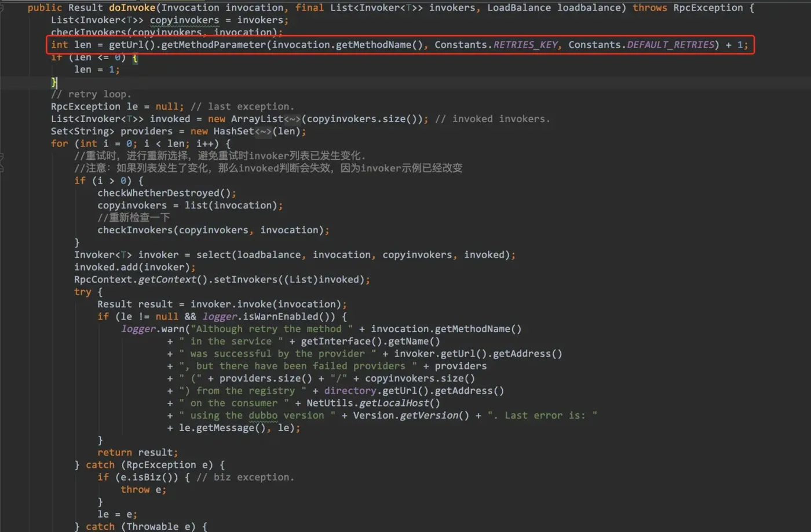Click the RETRIES_KEY constant
This screenshot has height=532, width=811.
pyautogui.click(x=526, y=45)
